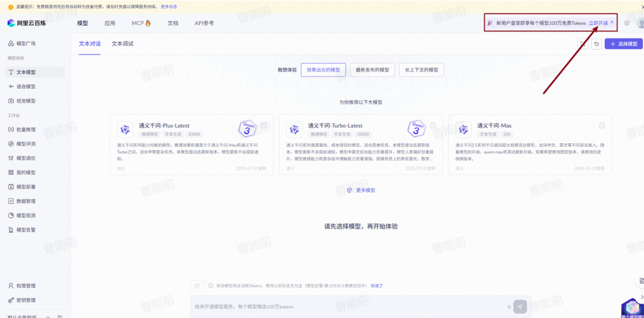
Task: Click the 2025-07-22更新 date text
Action: 420,169
